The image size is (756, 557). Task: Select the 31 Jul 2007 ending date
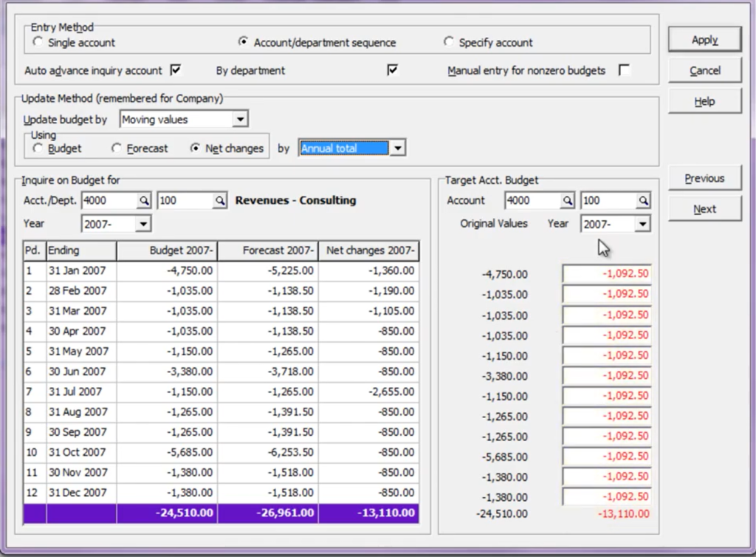point(75,392)
